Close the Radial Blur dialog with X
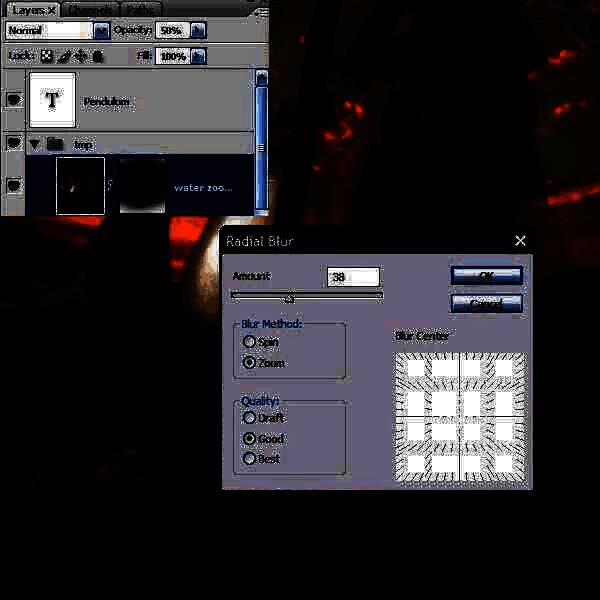 click(x=520, y=241)
